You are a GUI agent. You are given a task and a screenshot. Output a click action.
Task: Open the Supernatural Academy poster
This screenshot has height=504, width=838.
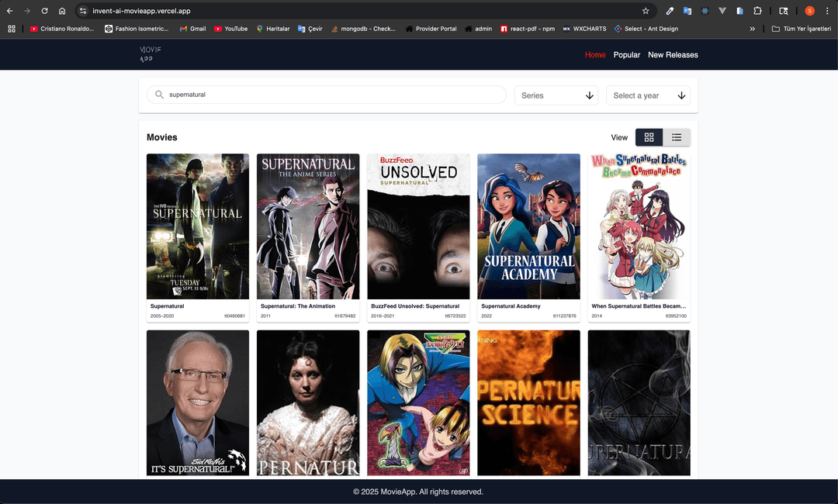(528, 226)
